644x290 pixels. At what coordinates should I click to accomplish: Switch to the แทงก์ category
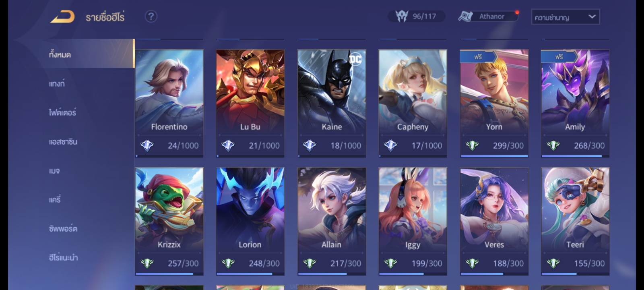(57, 84)
